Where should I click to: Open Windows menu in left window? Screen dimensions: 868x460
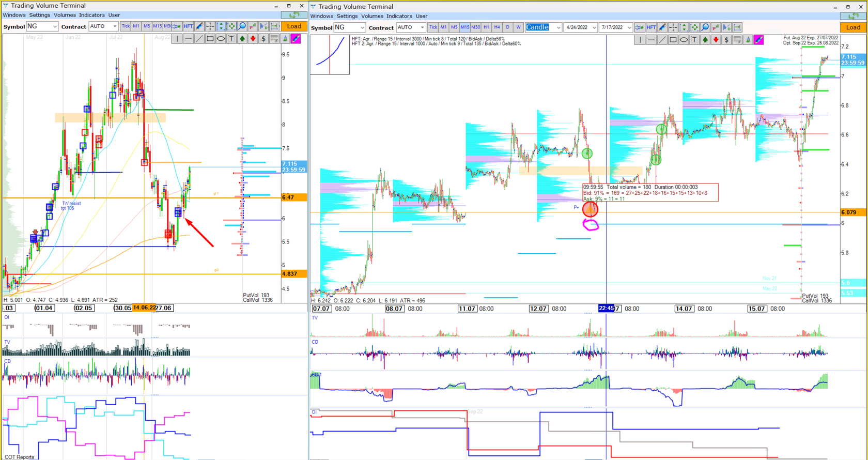click(14, 15)
